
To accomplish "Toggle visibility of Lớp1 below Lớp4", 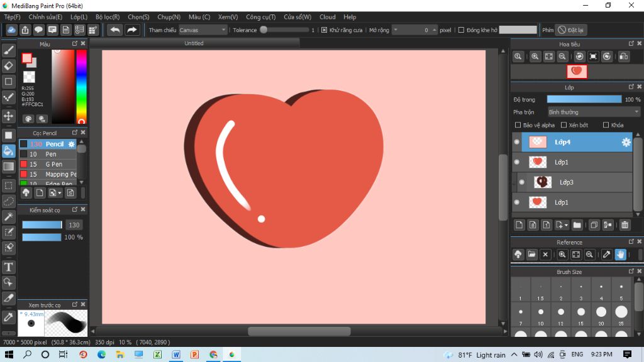I will 517,162.
